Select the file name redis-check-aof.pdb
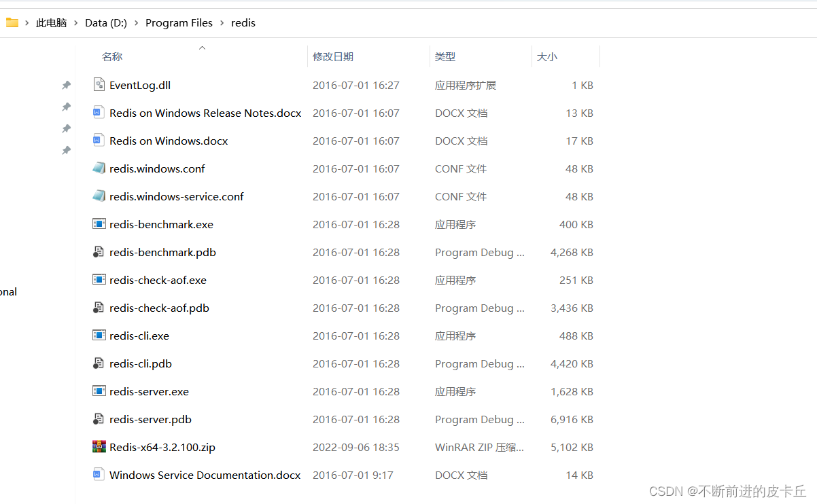Image resolution: width=817 pixels, height=504 pixels. pos(159,308)
